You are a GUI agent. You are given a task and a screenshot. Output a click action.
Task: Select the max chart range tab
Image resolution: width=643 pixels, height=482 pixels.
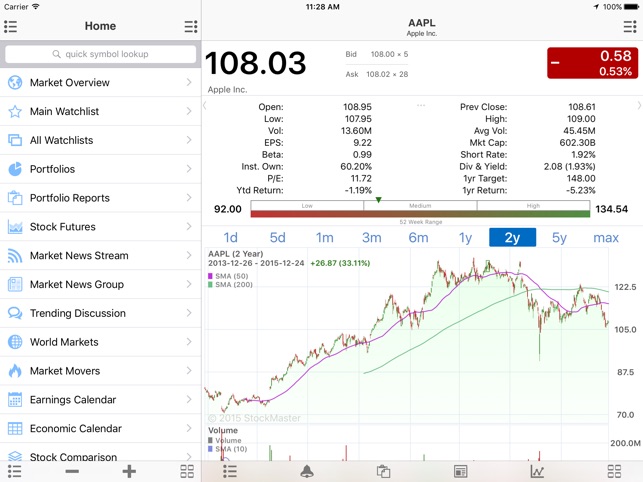606,238
